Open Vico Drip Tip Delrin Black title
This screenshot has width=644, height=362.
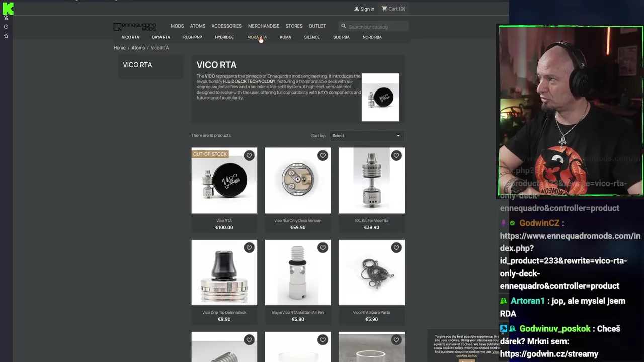point(224,313)
